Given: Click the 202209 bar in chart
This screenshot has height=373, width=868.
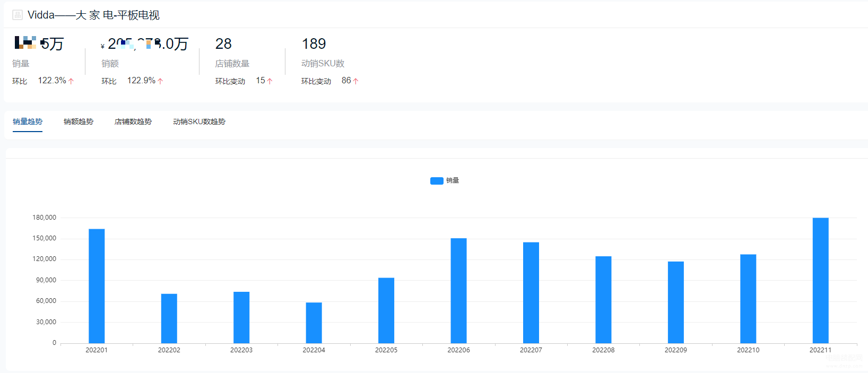Looking at the screenshot, I should click(675, 302).
